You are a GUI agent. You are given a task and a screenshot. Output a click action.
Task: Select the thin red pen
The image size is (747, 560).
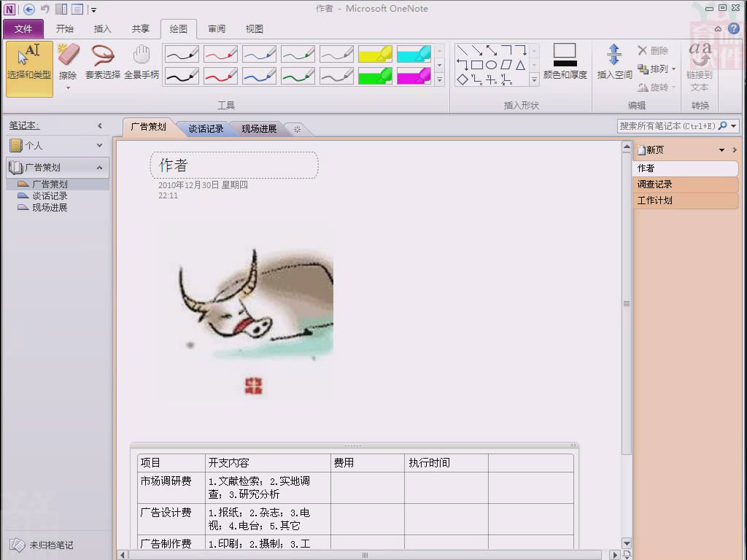[220, 54]
